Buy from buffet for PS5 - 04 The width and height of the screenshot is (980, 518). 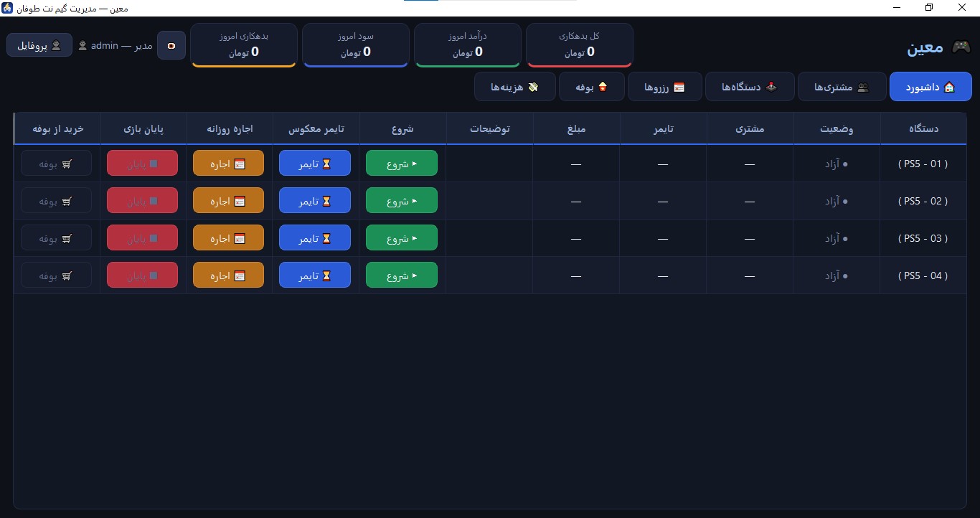57,275
